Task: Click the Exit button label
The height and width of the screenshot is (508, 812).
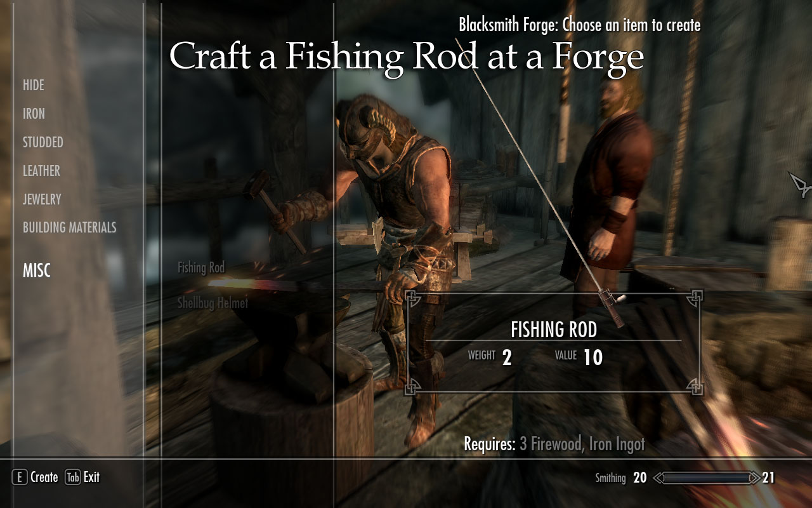Action: point(92,478)
